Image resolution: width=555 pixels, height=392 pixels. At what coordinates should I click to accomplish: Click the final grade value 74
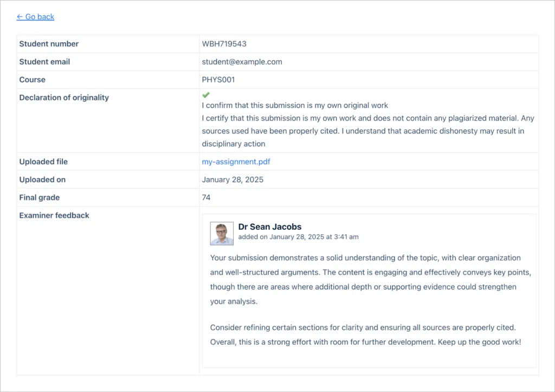206,197
